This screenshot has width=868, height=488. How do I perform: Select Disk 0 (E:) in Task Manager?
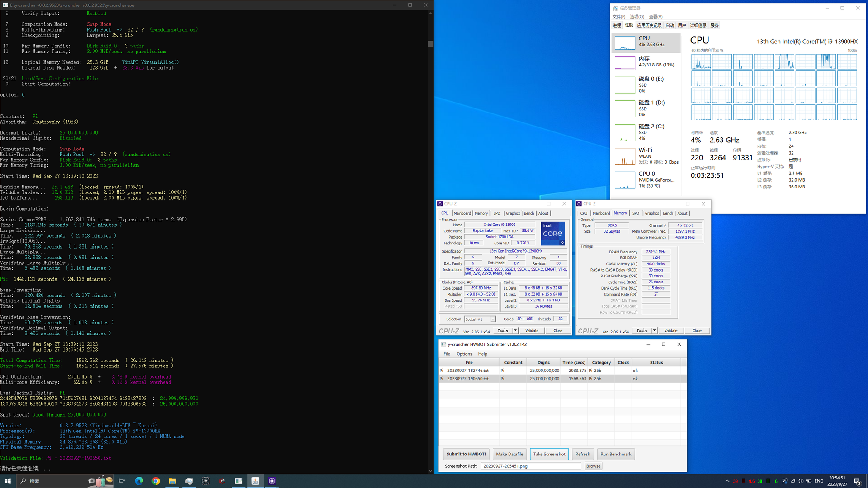click(646, 84)
